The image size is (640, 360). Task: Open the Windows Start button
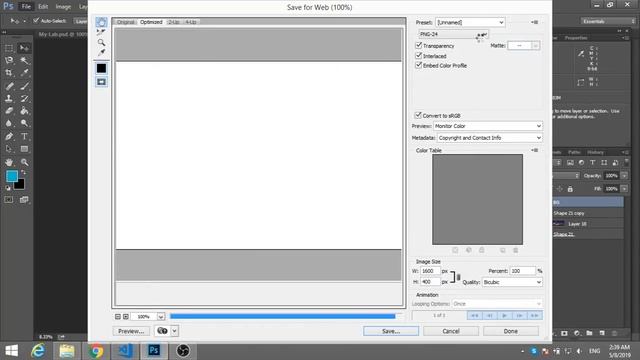tap(11, 351)
